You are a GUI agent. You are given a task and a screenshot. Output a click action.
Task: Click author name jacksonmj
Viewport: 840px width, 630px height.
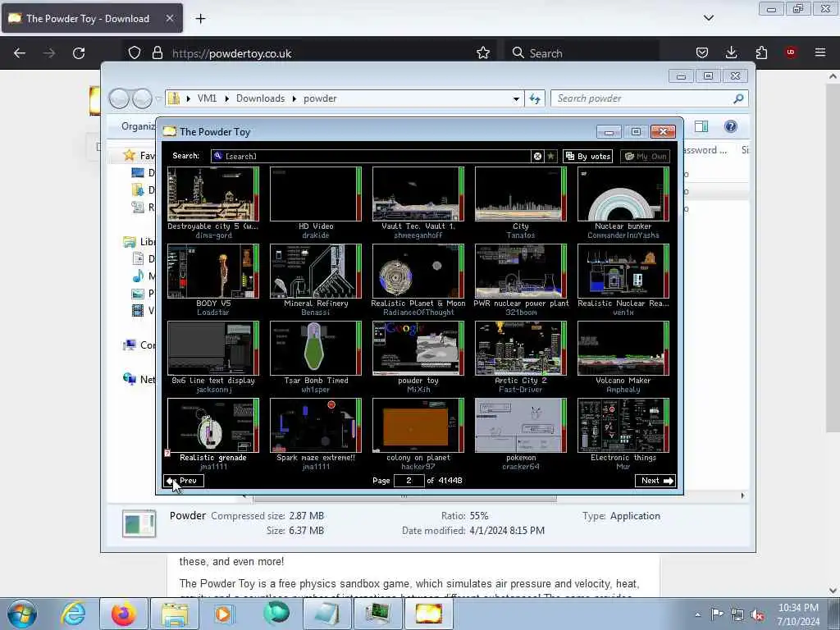[x=213, y=390]
